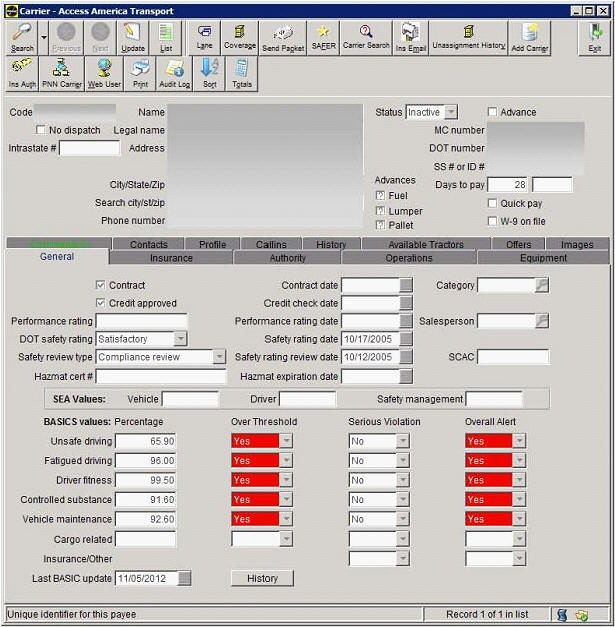Open the Unsafe driving Over Threshold red dropdown
This screenshot has height=627, width=615.
pos(286,441)
